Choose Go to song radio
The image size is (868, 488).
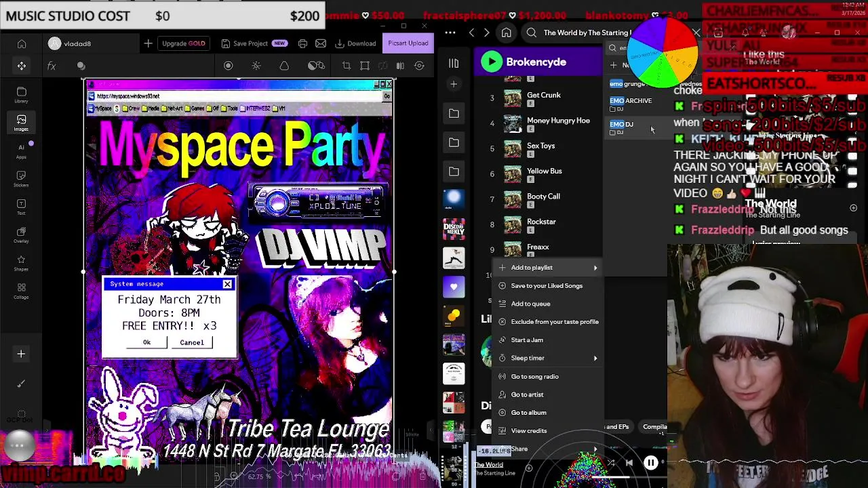click(x=549, y=376)
